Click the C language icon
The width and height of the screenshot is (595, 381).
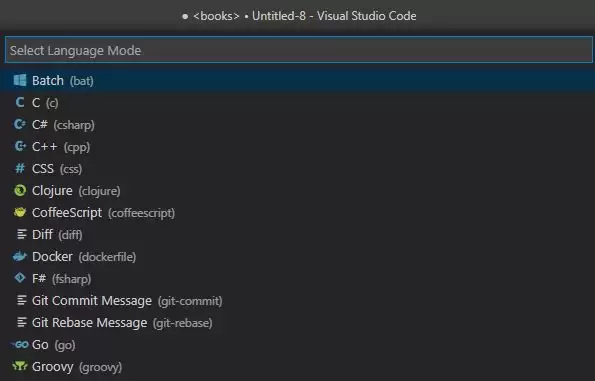tap(20, 102)
